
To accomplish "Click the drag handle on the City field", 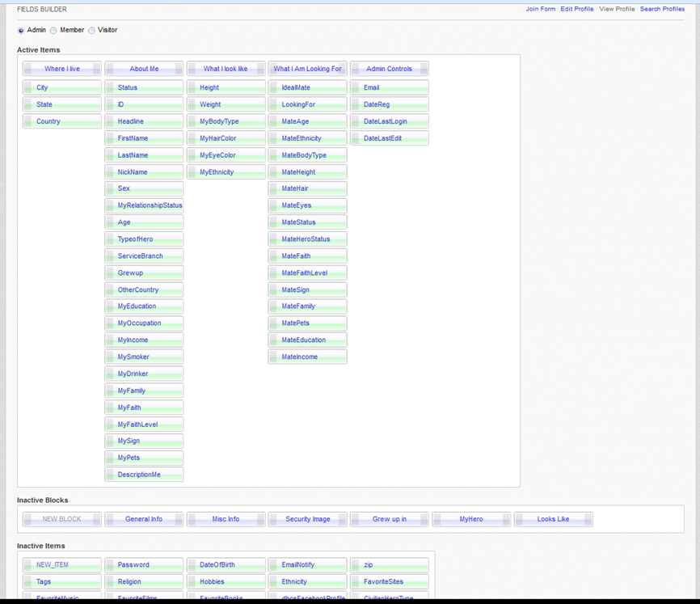I will point(28,87).
